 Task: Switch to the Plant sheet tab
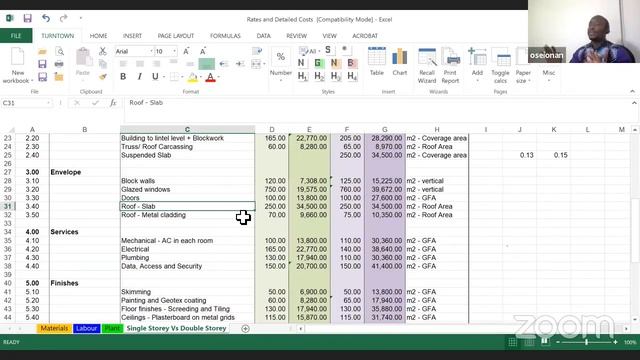click(x=112, y=328)
